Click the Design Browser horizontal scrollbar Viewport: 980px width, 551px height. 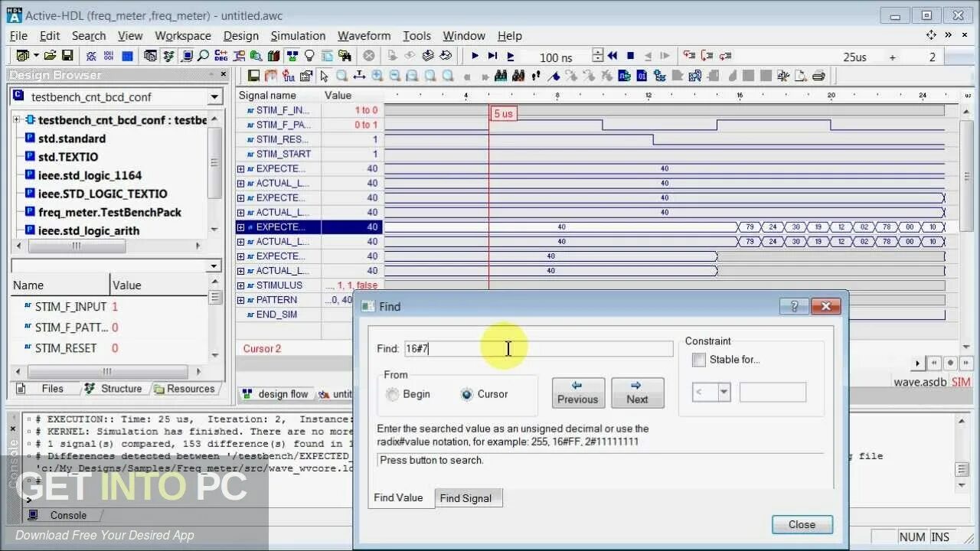click(107, 246)
